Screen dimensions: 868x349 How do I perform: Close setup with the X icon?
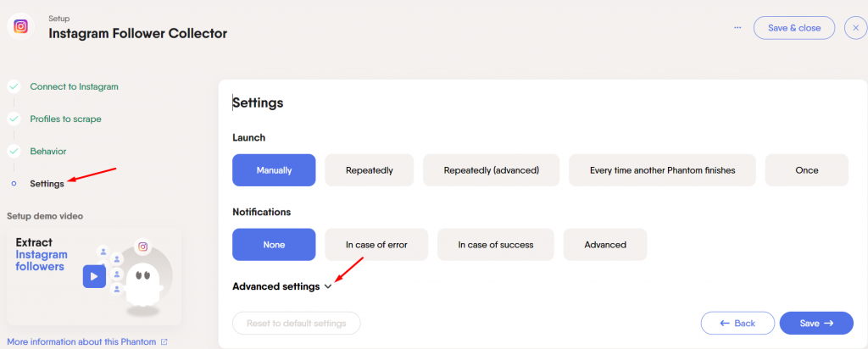pyautogui.click(x=855, y=28)
